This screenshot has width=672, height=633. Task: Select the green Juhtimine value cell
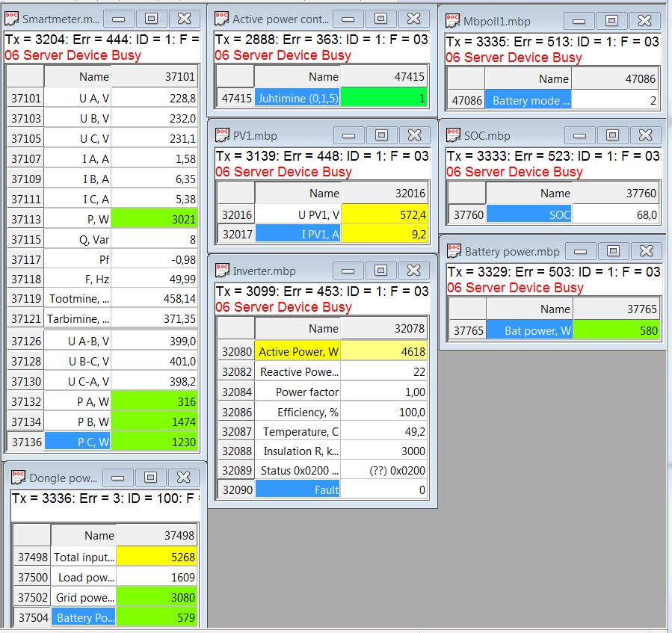(384, 98)
